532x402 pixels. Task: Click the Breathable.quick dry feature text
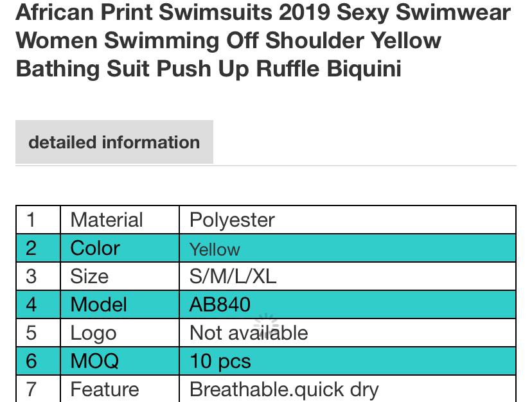pyautogui.click(x=284, y=389)
